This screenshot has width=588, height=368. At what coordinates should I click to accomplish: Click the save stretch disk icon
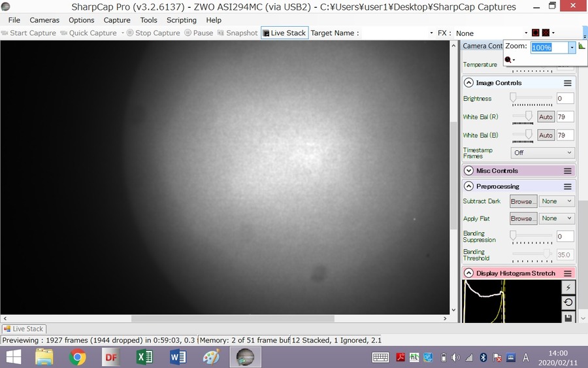pyautogui.click(x=568, y=318)
